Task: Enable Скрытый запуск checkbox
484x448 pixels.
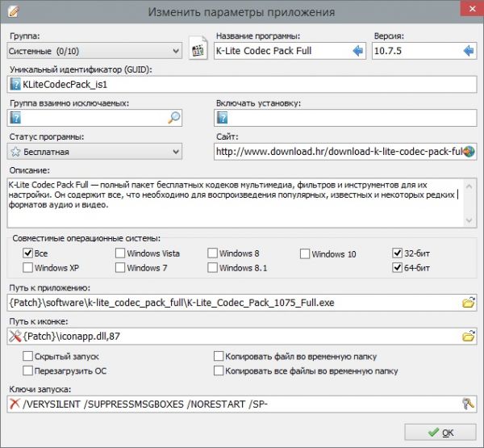Action: tap(27, 356)
